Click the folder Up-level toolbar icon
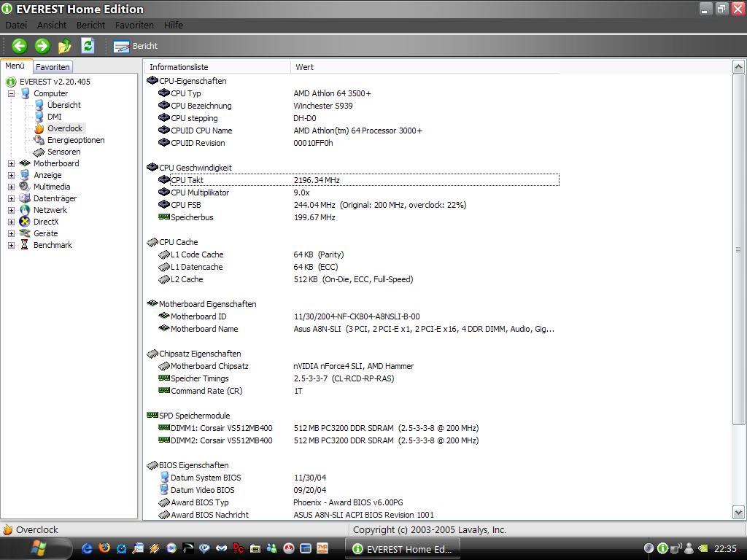Viewport: 747px width, 560px height. point(64,46)
